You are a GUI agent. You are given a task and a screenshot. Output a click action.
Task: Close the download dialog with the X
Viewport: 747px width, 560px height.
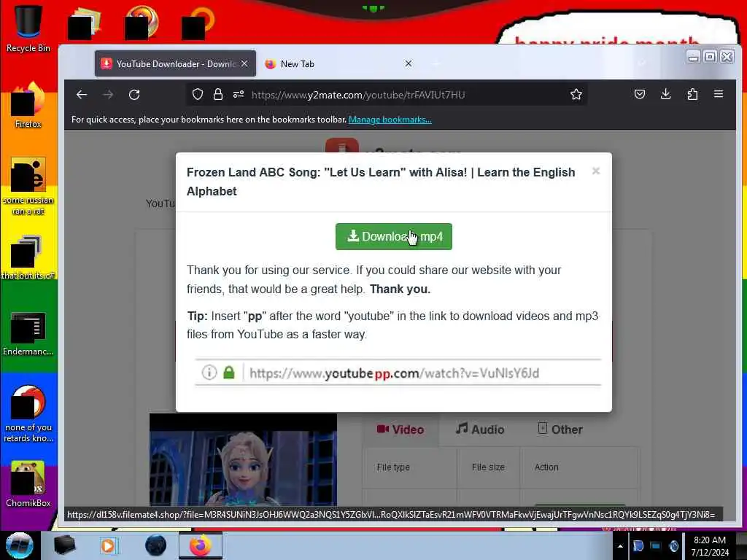(x=595, y=171)
